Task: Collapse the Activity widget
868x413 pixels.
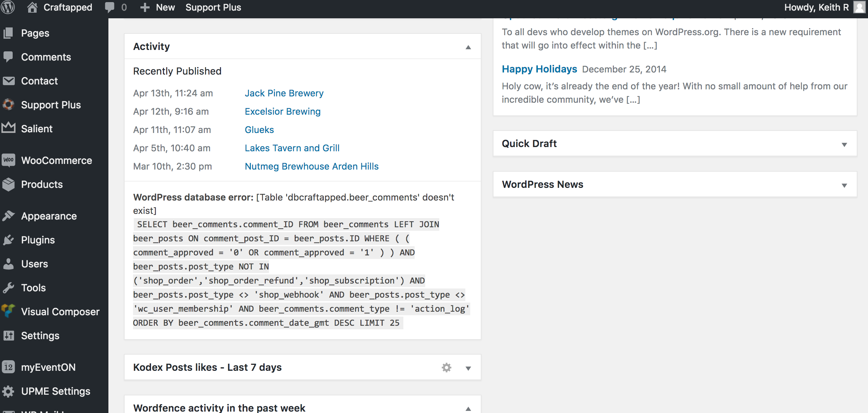Action: (x=468, y=47)
